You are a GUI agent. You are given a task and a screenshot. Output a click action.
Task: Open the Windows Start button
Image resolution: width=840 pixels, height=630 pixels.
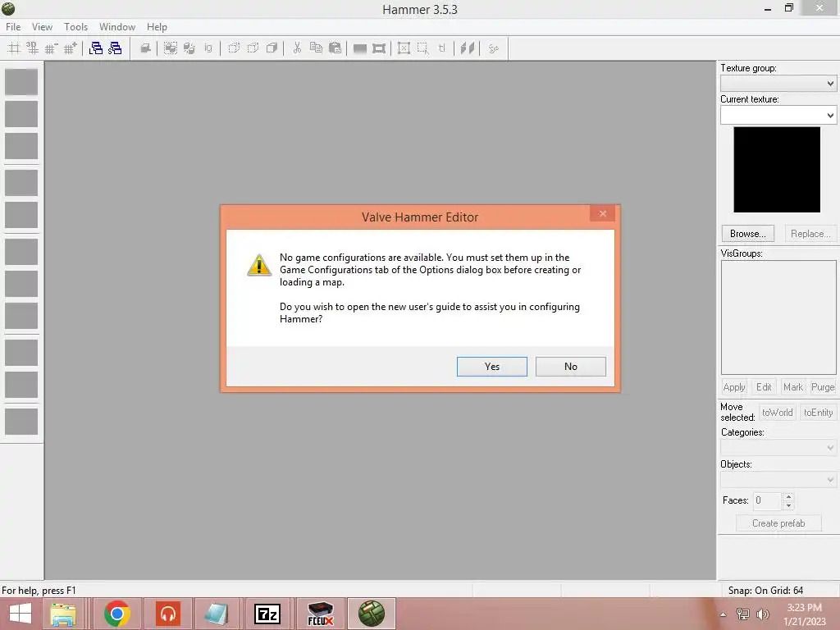pyautogui.click(x=21, y=614)
